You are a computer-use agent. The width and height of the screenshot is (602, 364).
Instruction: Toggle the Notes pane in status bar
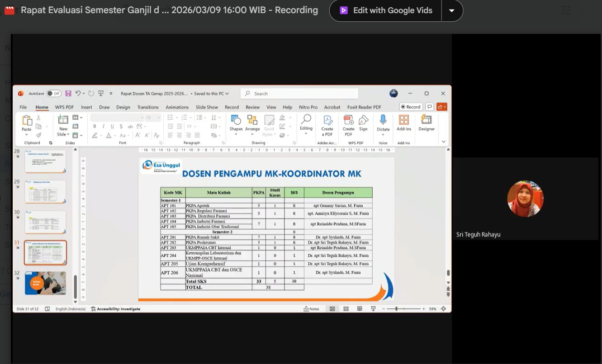[x=311, y=309]
